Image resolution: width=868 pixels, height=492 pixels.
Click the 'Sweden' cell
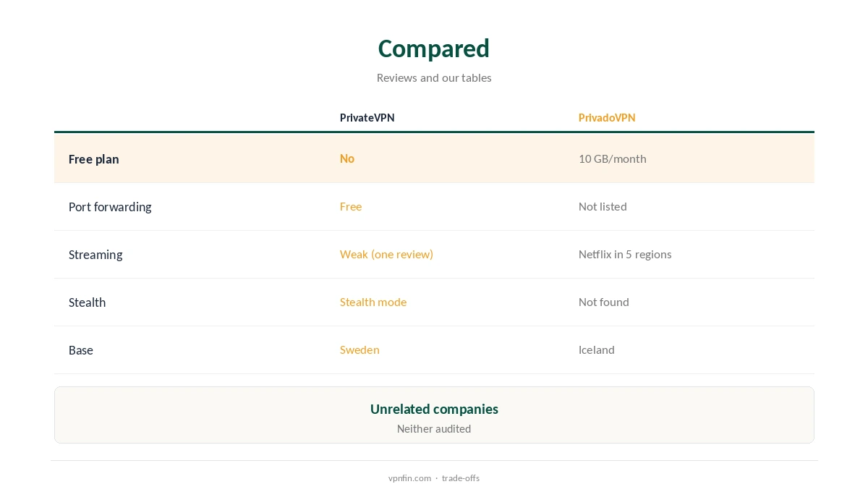(359, 349)
